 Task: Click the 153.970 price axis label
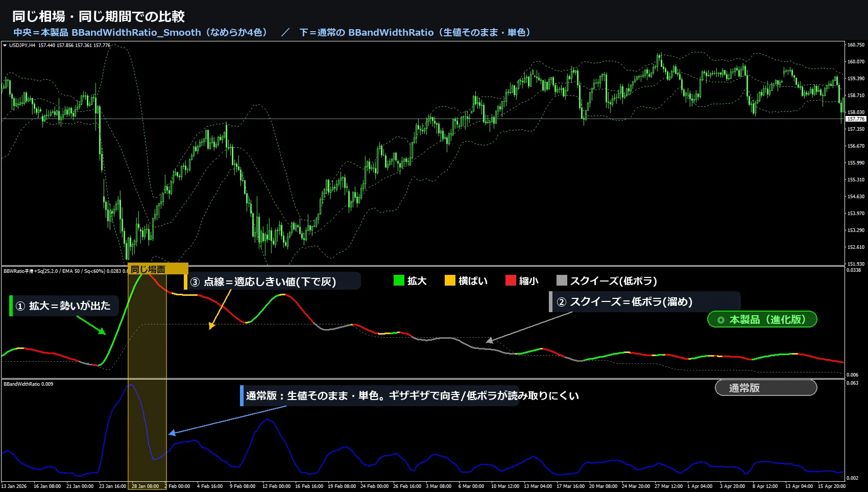[x=856, y=214]
